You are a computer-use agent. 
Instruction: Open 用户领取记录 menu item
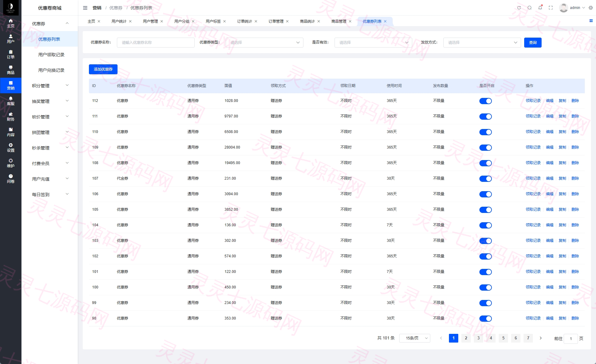[x=51, y=55]
